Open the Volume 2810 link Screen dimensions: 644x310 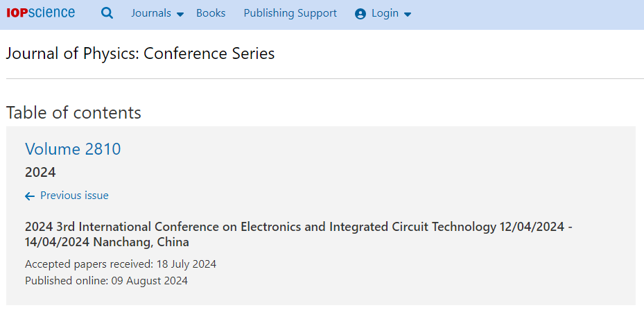tap(73, 149)
